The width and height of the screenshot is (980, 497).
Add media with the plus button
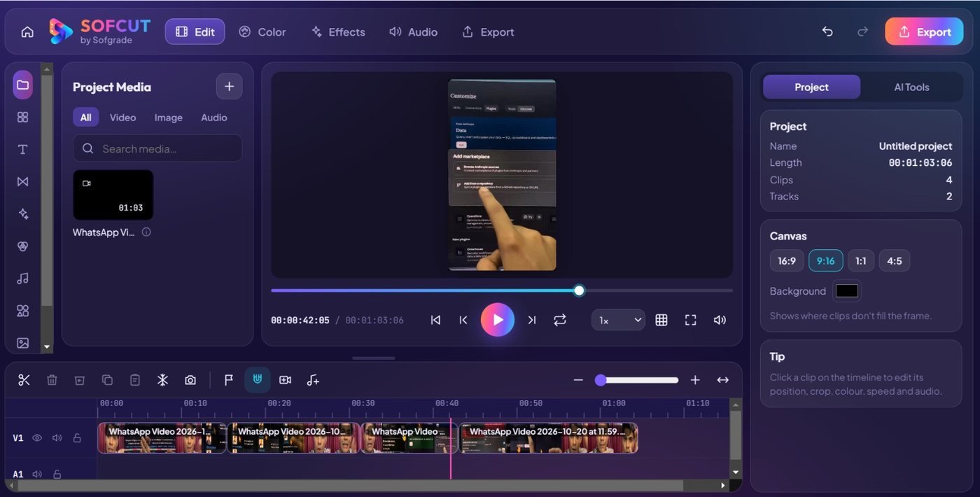tap(229, 87)
